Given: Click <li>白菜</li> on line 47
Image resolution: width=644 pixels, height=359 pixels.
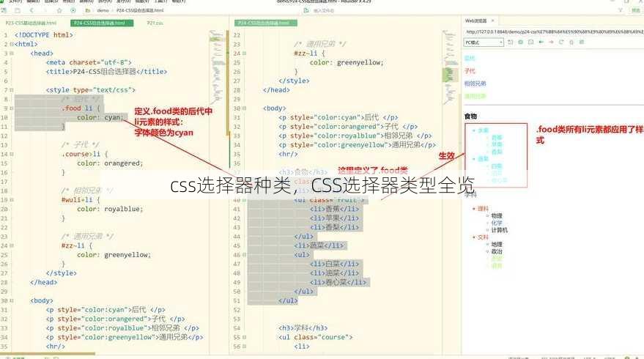Looking at the screenshot, I should tap(334, 264).
